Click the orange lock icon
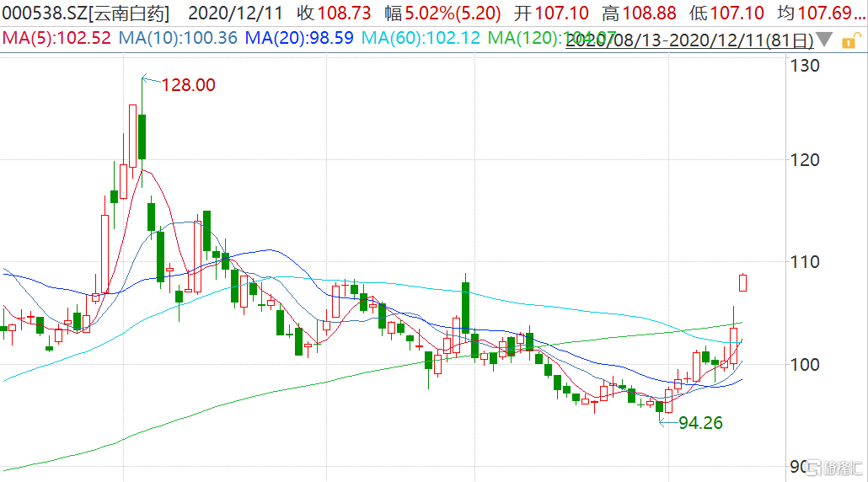The width and height of the screenshot is (868, 482). click(851, 41)
